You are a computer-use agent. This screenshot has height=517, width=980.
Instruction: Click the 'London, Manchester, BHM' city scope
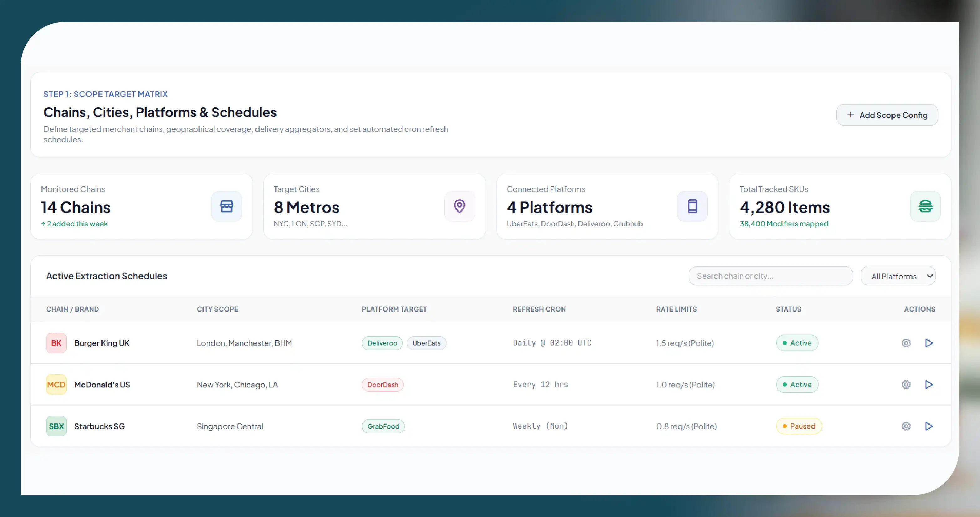coord(244,343)
